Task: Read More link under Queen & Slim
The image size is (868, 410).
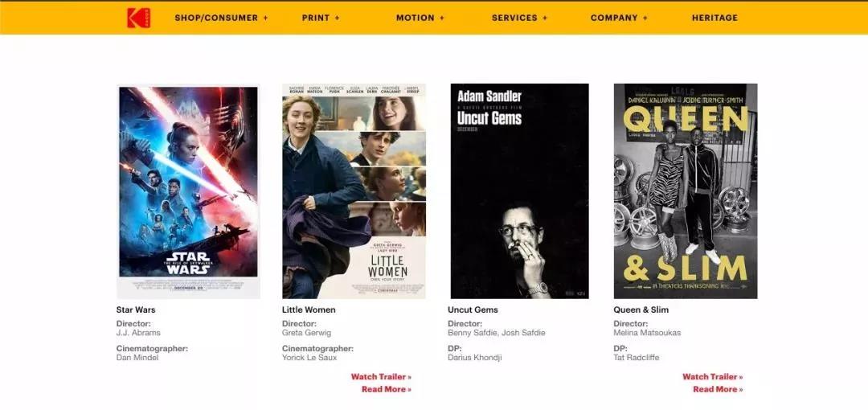Action: coord(718,389)
